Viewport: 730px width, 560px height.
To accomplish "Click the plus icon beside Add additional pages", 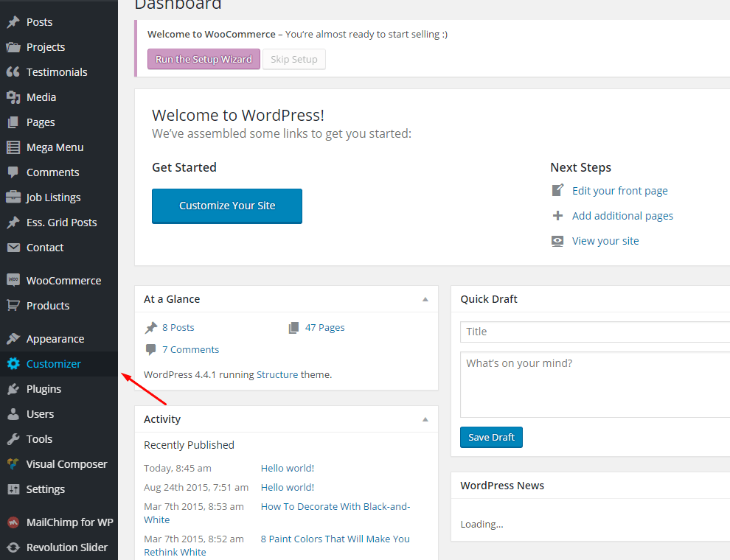I will [x=557, y=216].
